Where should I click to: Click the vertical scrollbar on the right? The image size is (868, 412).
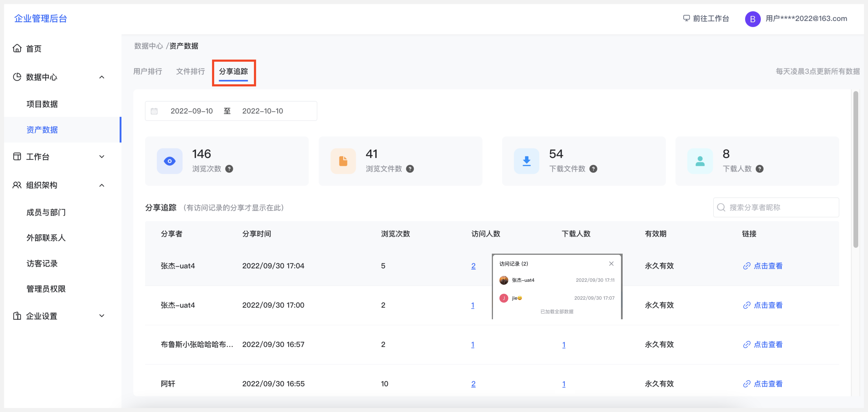856,169
